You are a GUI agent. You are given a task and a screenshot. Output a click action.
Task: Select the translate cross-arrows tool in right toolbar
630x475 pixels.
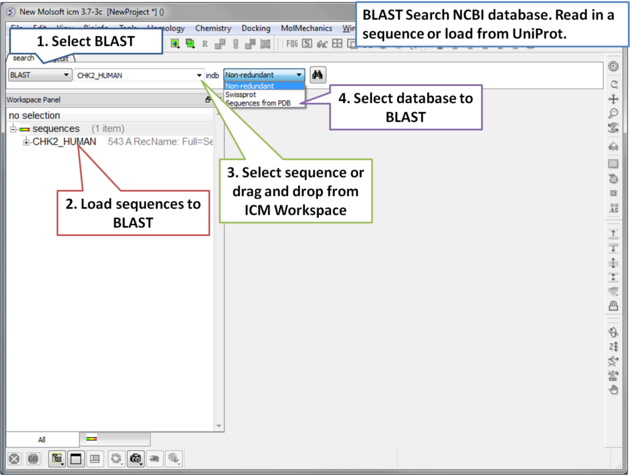[x=613, y=99]
